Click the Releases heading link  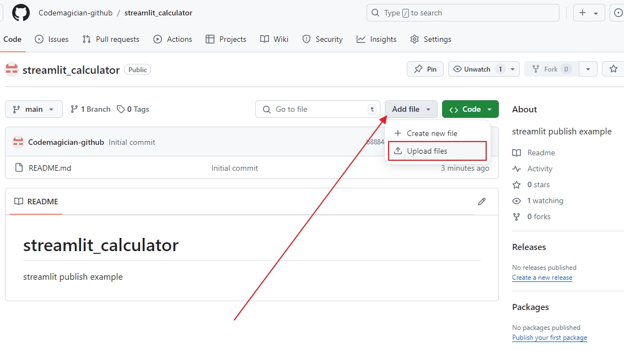tap(529, 247)
